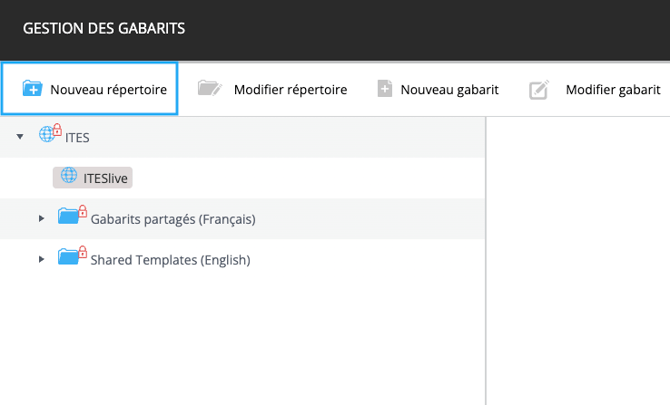This screenshot has width=670, height=405.
Task: Click the locked globe icon beside ITES
Action: click(49, 135)
